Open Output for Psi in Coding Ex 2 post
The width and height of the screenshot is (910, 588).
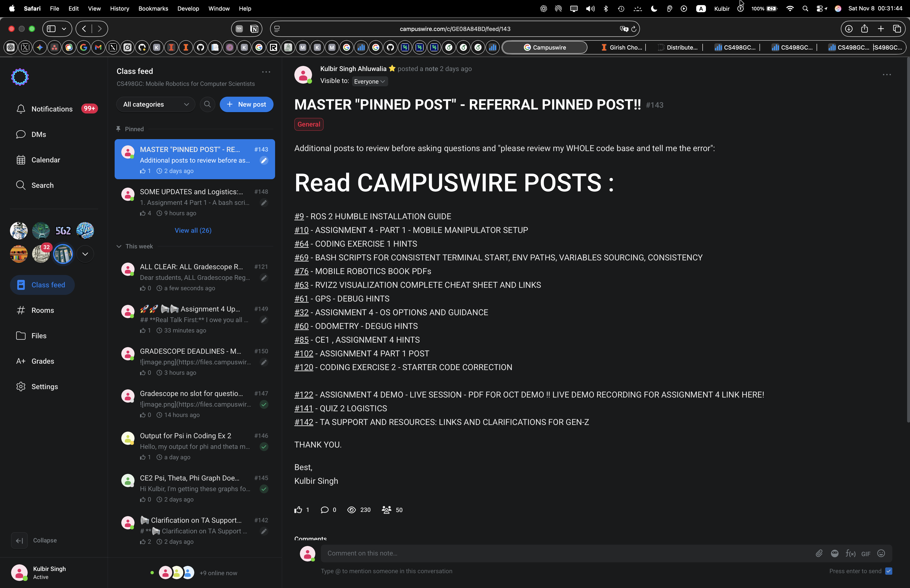[195, 446]
